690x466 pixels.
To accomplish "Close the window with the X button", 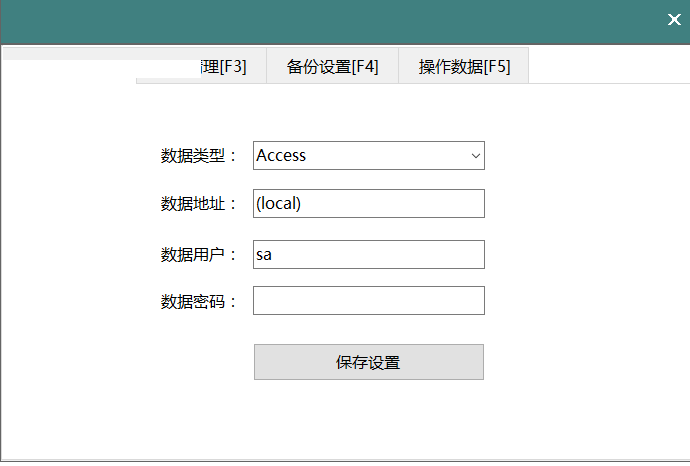I will coord(673,20).
